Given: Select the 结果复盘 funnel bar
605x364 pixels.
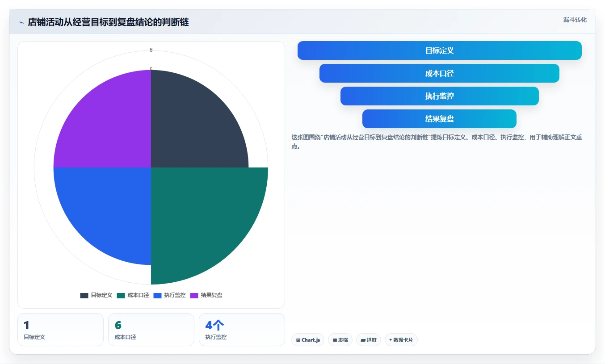Looking at the screenshot, I should coord(439,119).
